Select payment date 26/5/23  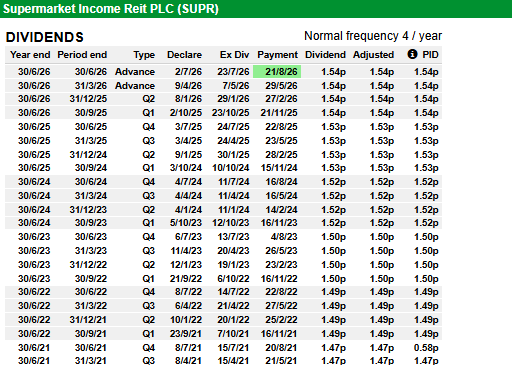pos(281,251)
